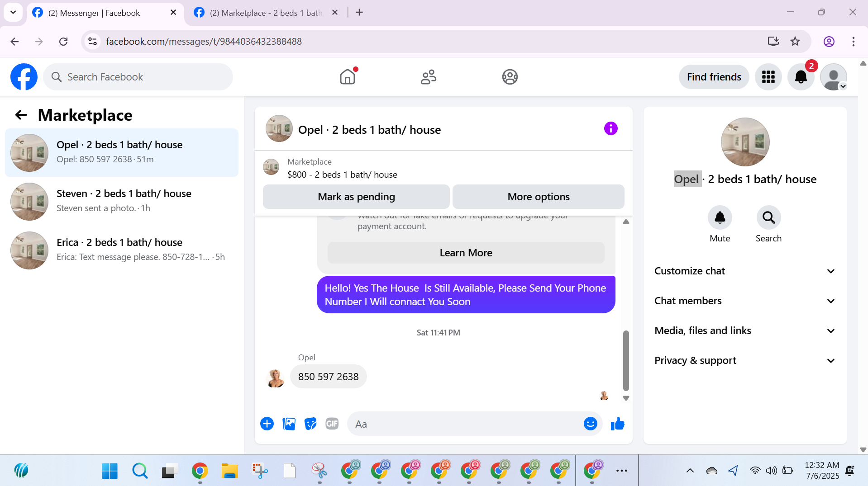Click Opel's chat header title

coord(369,130)
